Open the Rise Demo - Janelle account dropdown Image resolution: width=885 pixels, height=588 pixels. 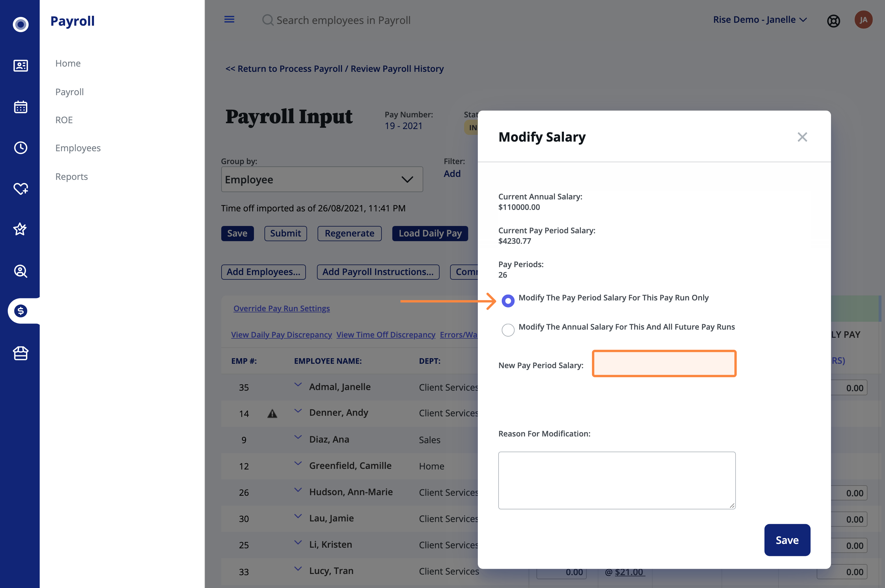tap(760, 20)
